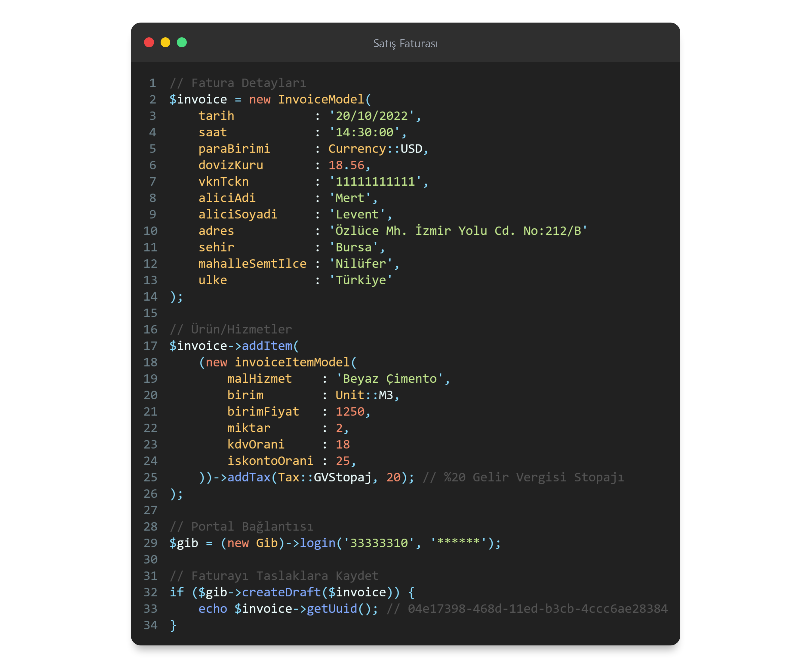Click the 'Satış Faturası' window title
812x668 pixels.
pos(405,44)
